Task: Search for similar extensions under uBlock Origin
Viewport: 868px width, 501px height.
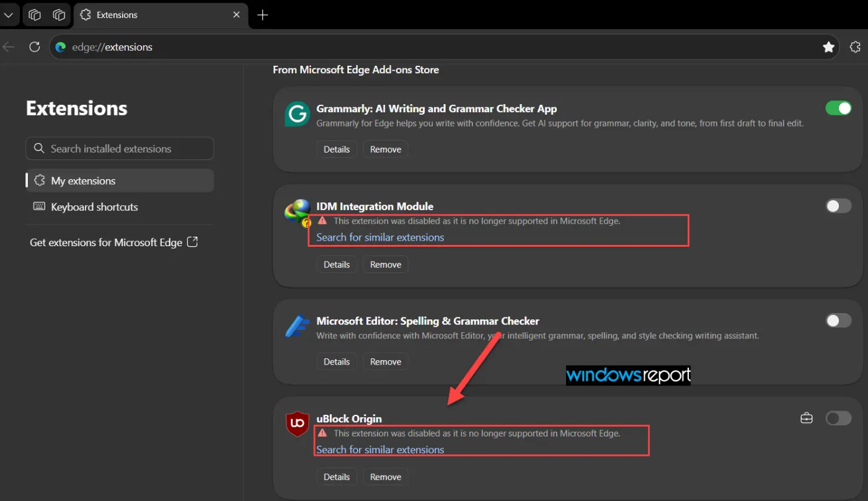Action: [x=380, y=450]
